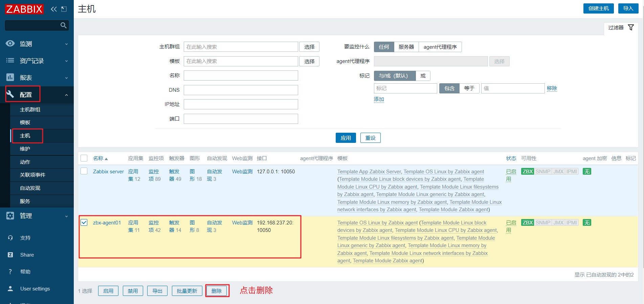Open zbx-agent01 host link
The height and width of the screenshot is (304, 644).
point(107,223)
